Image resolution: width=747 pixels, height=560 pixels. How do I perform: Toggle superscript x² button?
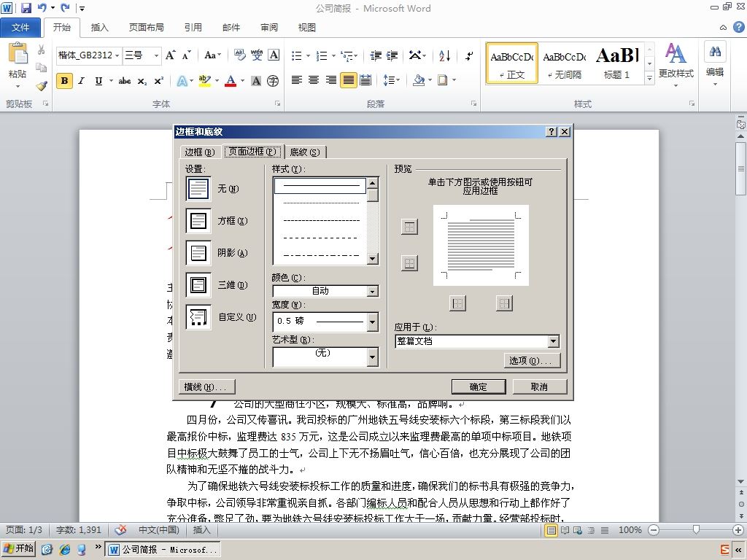click(x=158, y=81)
